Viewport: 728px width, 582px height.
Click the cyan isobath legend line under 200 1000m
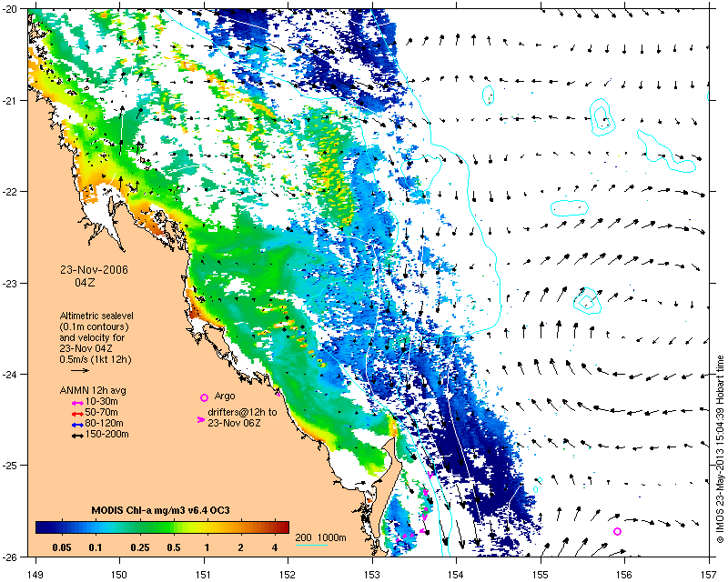(x=311, y=545)
